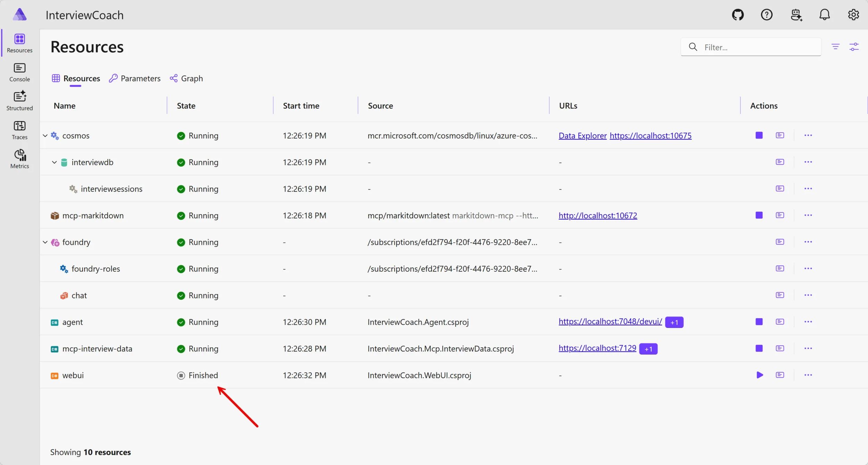Click InterviewCoach.WebUI.csproj source text
This screenshot has height=465, width=868.
[x=419, y=375]
